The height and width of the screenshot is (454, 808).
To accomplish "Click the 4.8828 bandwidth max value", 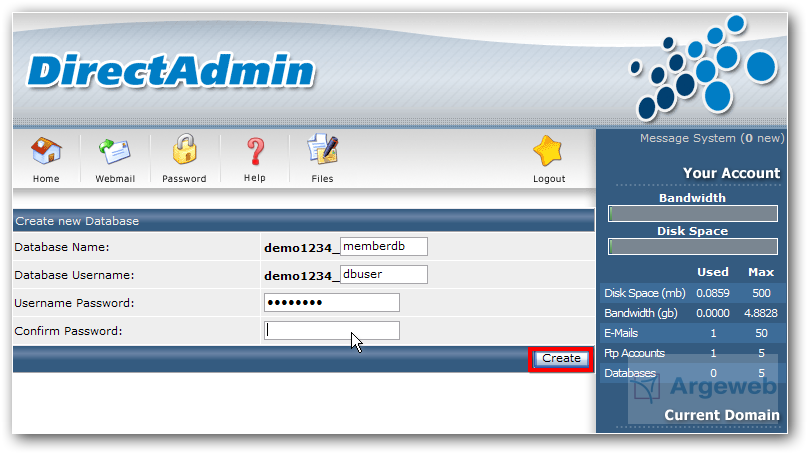I will [x=761, y=313].
